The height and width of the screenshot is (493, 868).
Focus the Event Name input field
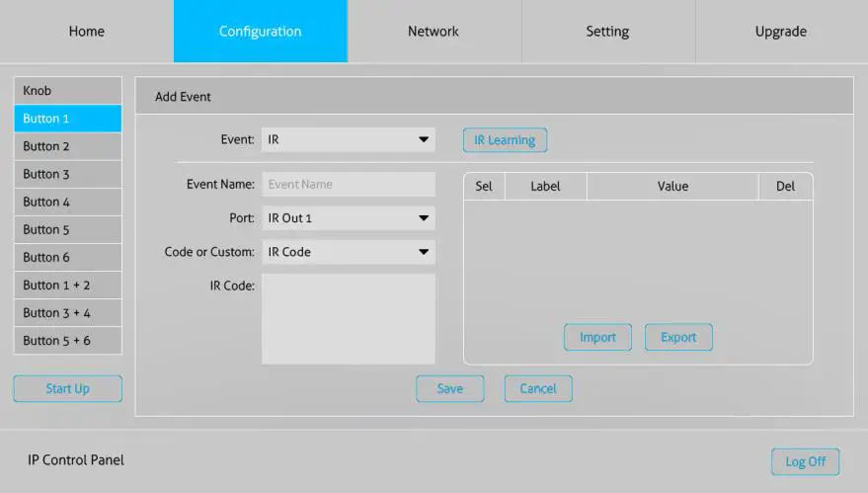349,185
